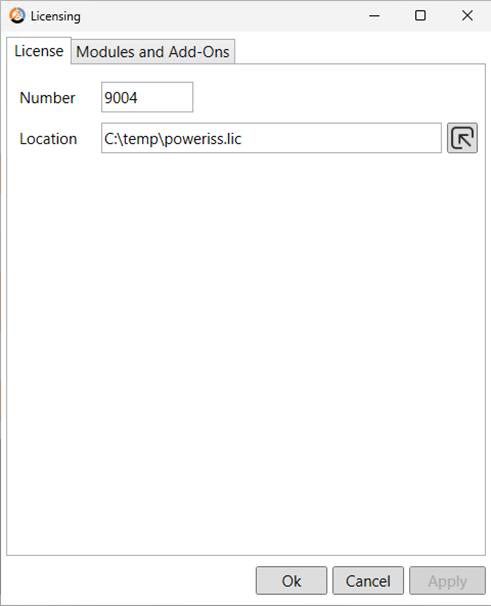Focus the Number field showing 9004

pos(147,97)
